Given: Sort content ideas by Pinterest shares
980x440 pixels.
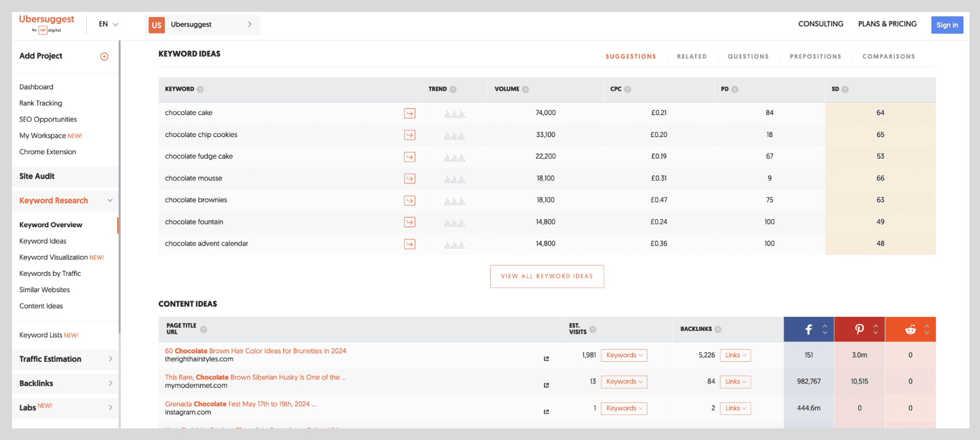Looking at the screenshot, I should [x=875, y=329].
